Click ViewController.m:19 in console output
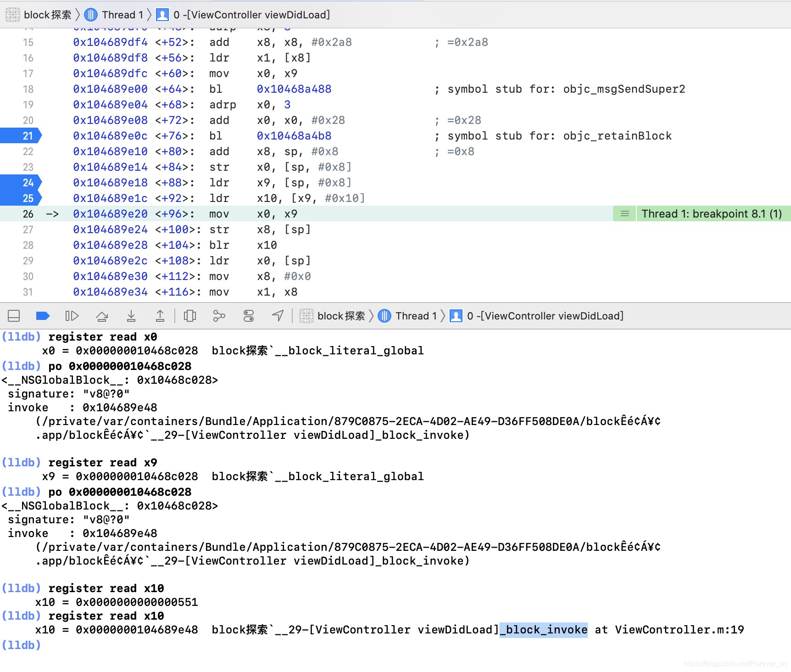The height and width of the screenshot is (672, 791). click(x=680, y=630)
